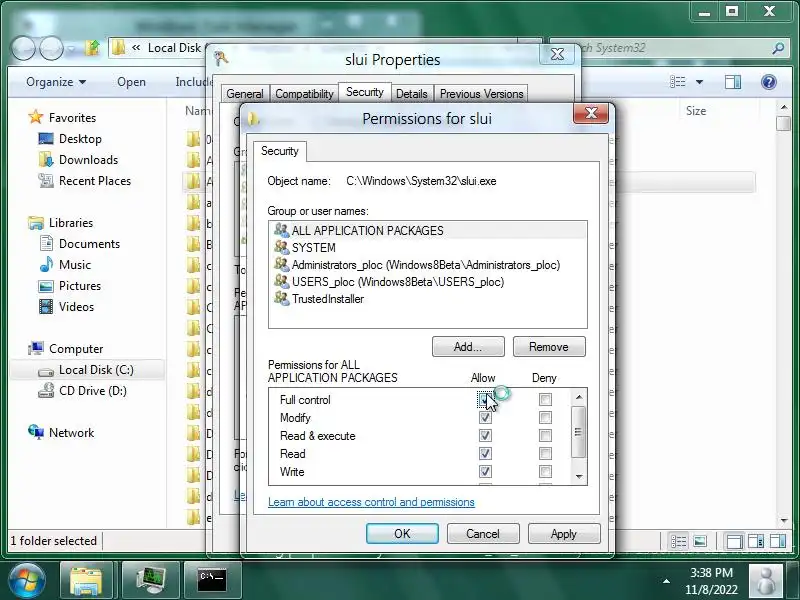Screen dimensions: 800x600
Task: Check Deny box for Read
Action: pos(545,454)
